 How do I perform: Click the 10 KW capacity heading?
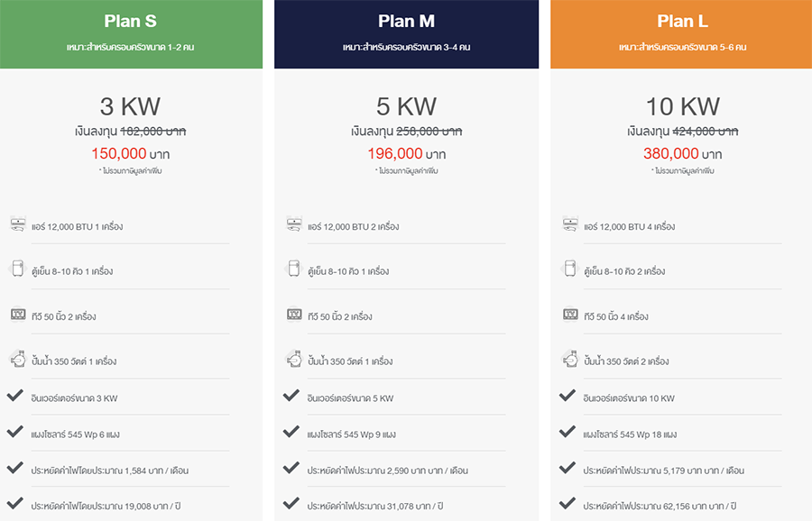click(x=682, y=106)
